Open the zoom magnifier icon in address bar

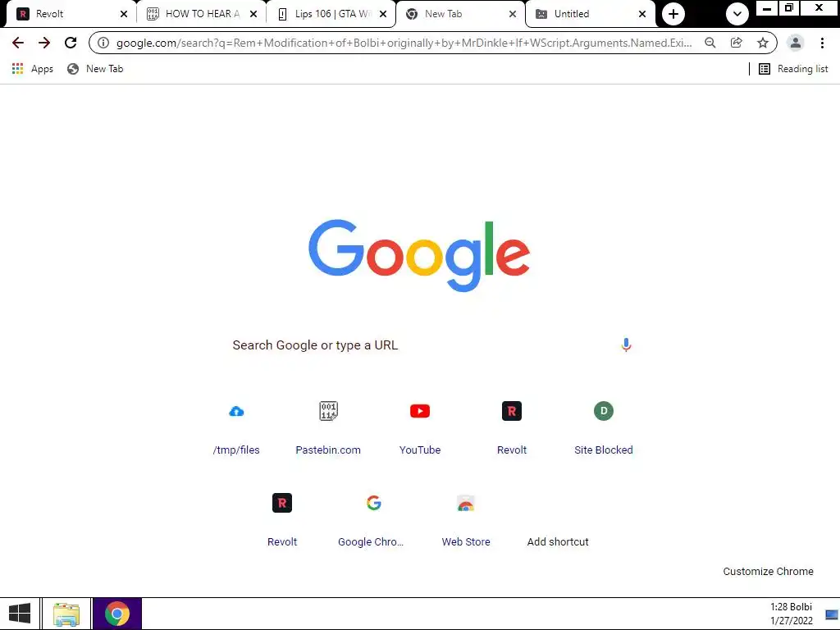point(710,43)
